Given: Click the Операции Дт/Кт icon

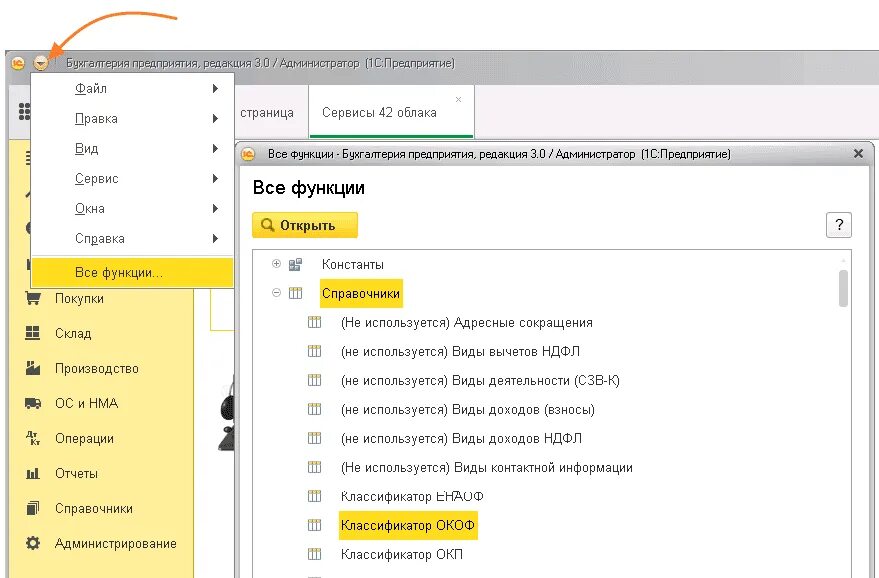Looking at the screenshot, I should pyautogui.click(x=33, y=438).
